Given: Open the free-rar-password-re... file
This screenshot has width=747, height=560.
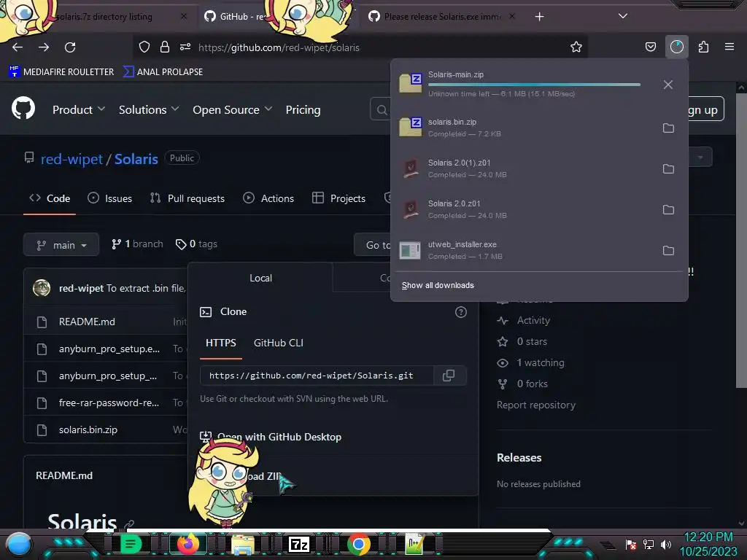Looking at the screenshot, I should pos(109,402).
